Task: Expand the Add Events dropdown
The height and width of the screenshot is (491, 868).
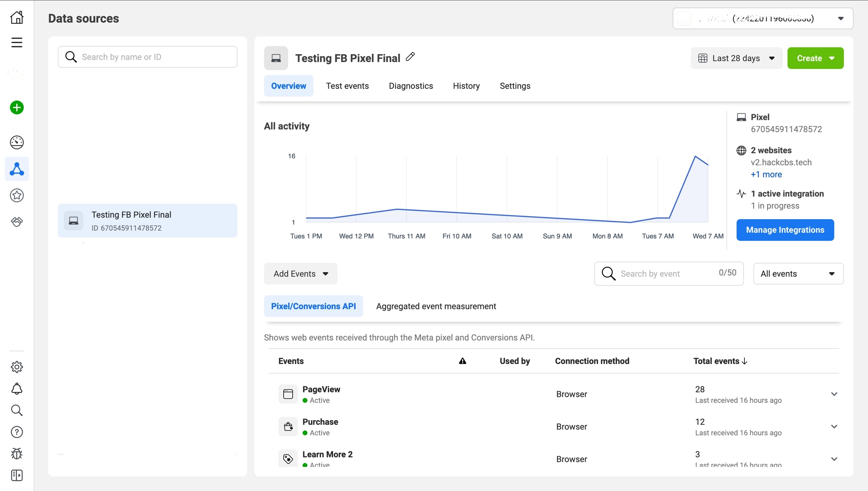Action: pos(300,274)
